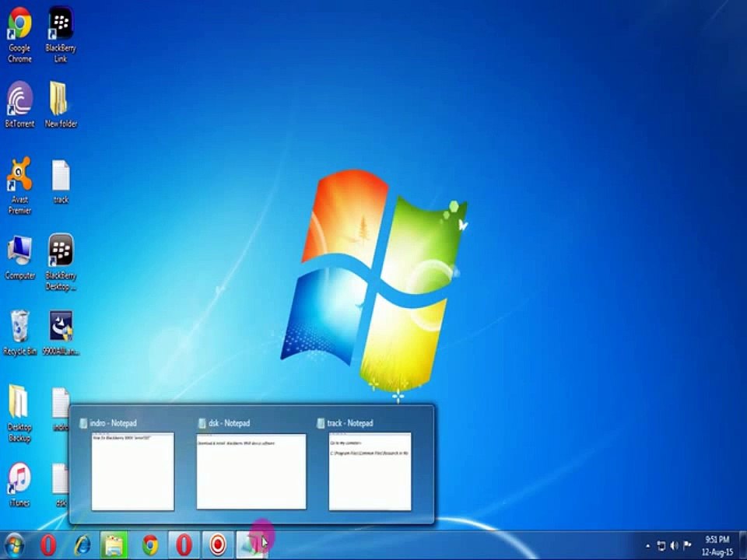Select the Avast Premier desktop shortcut
Screen dimensions: 747x560
tap(19, 186)
